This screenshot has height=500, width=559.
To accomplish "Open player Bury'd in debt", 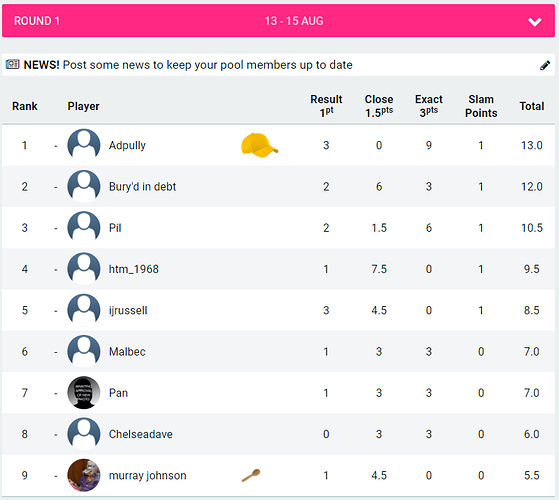I will 142,186.
